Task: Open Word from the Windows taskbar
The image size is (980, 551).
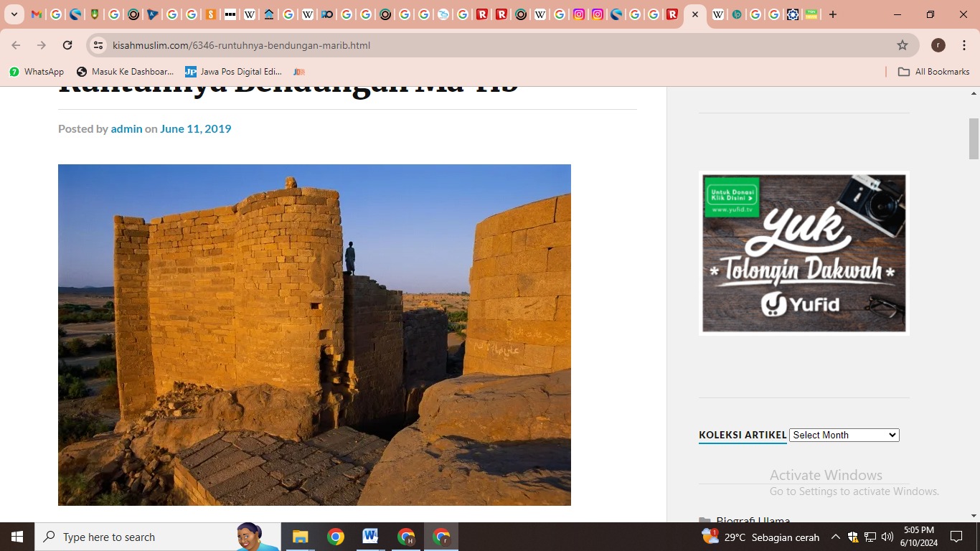Action: tap(370, 537)
